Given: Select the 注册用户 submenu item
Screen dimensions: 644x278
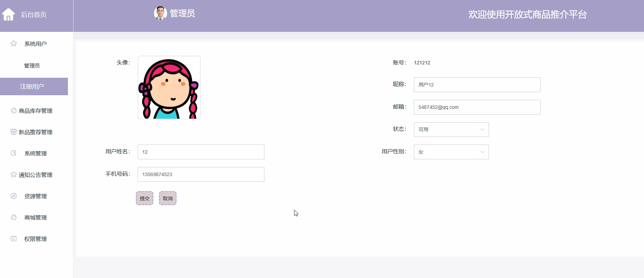Looking at the screenshot, I should click(34, 86).
